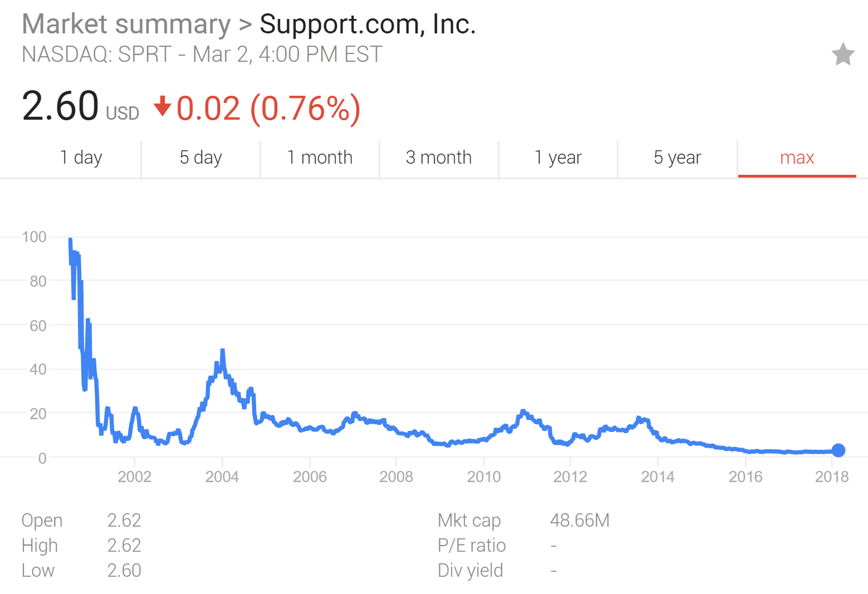Click the max range tab
This screenshot has width=868, height=594.
click(797, 158)
